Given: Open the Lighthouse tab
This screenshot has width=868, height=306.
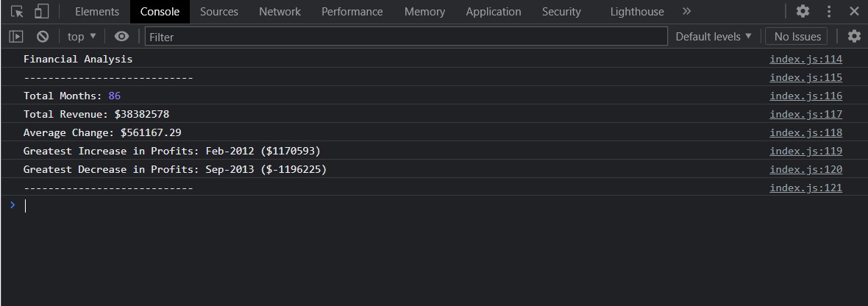Looking at the screenshot, I should (636, 12).
